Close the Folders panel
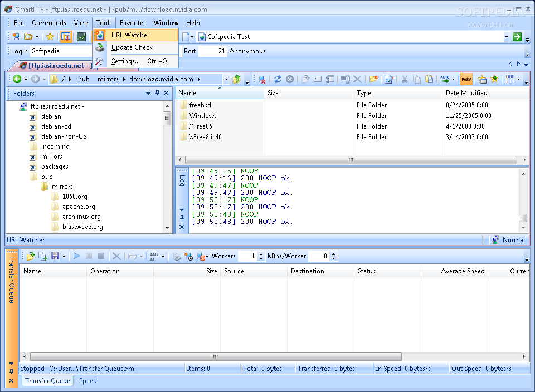This screenshot has height=392, width=535. [x=166, y=93]
